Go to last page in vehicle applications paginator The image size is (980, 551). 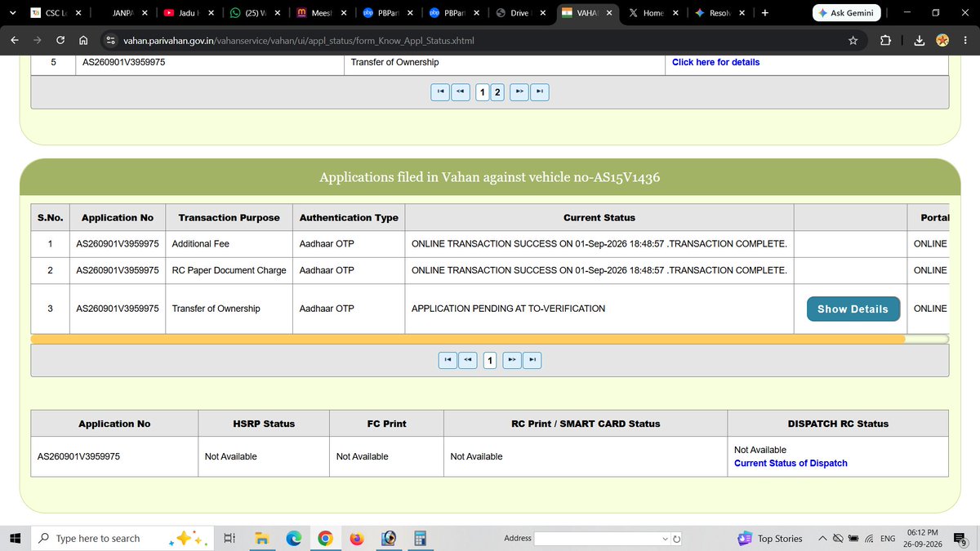tap(532, 360)
